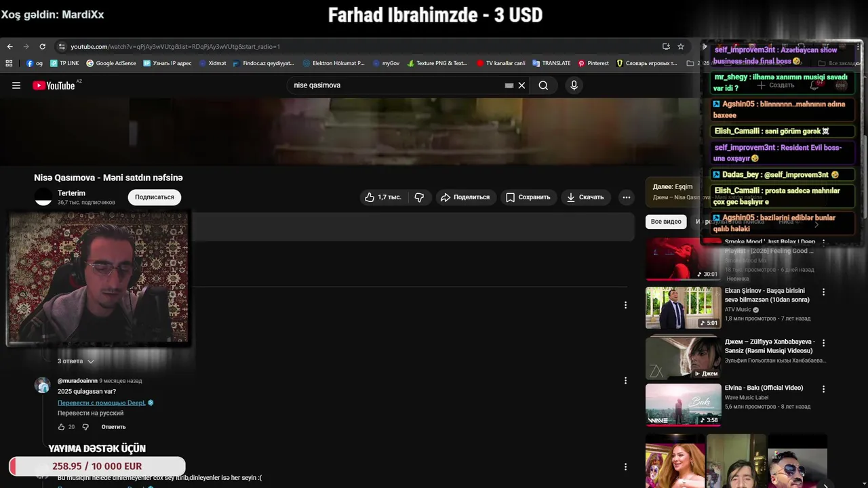The height and width of the screenshot is (488, 868).
Task: Open site information icon in address bar
Action: [x=62, y=47]
